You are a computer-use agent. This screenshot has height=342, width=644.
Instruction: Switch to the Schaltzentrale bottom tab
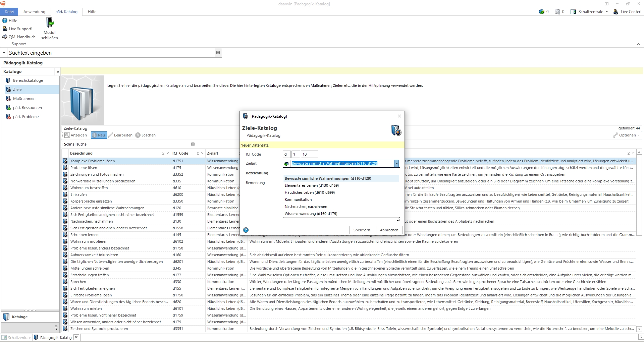(17, 338)
